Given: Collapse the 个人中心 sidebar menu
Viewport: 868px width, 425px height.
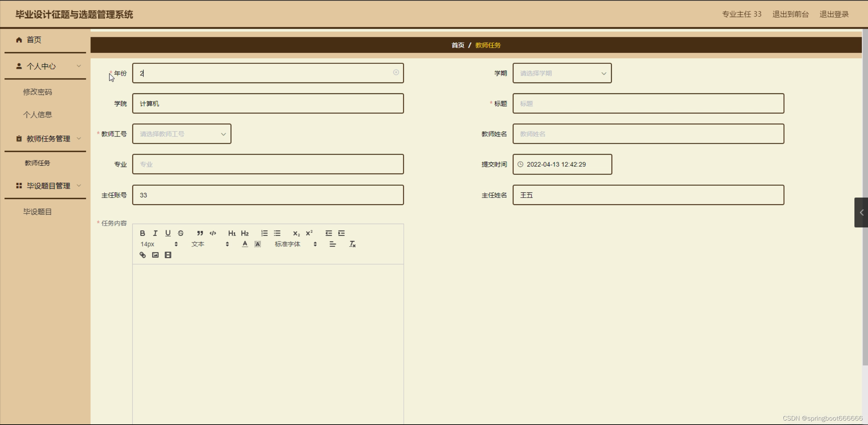Looking at the screenshot, I should point(45,66).
